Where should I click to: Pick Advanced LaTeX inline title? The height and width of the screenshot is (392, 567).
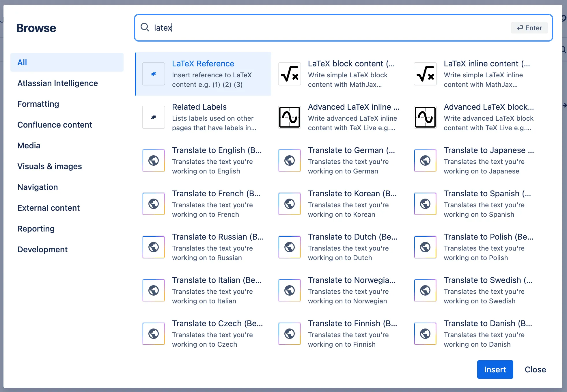(x=354, y=107)
